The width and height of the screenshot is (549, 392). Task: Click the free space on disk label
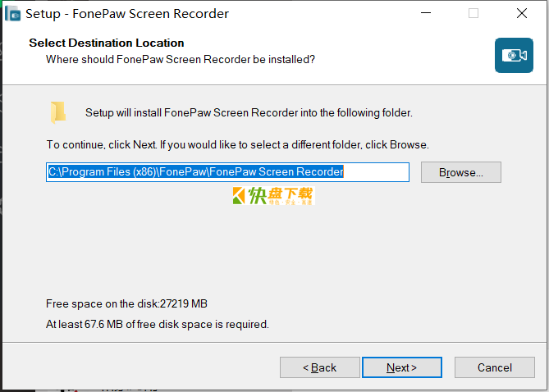pos(126,303)
